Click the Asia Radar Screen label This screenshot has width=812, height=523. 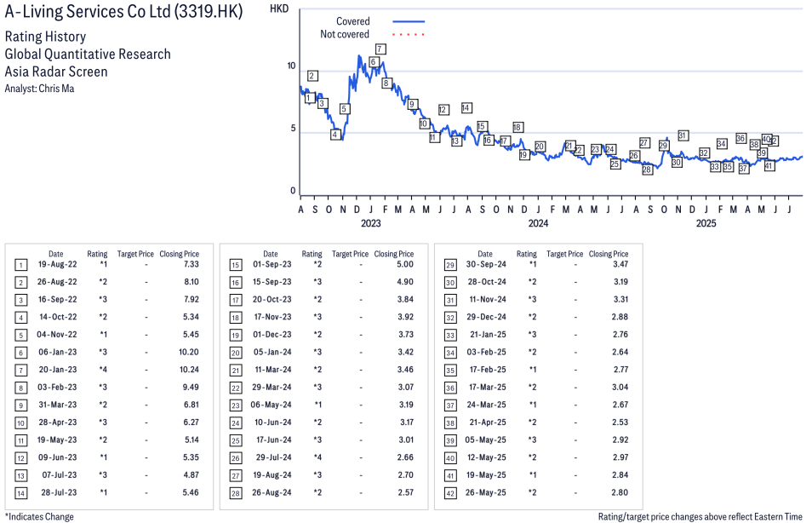point(56,72)
